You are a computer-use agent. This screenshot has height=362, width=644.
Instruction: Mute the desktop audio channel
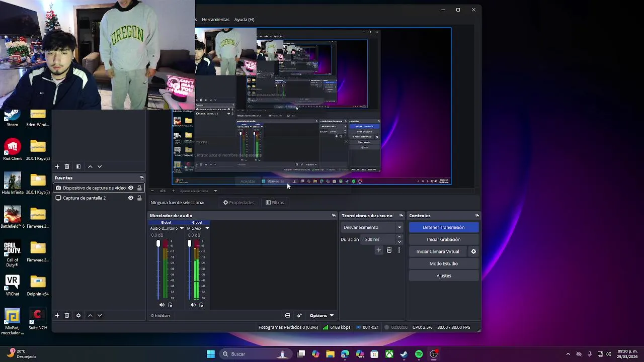point(162,305)
